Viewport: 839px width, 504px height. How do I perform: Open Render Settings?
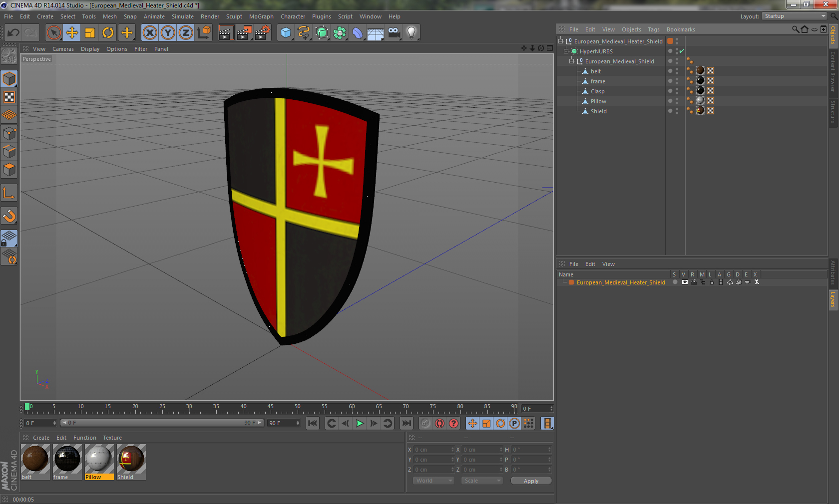coord(263,33)
